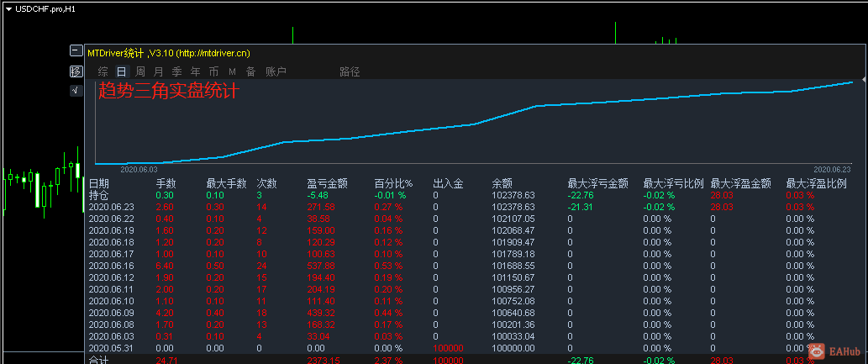Click profit value 439.32 for 2020.06.09
Screen dimensions: 868x364
coord(320,313)
